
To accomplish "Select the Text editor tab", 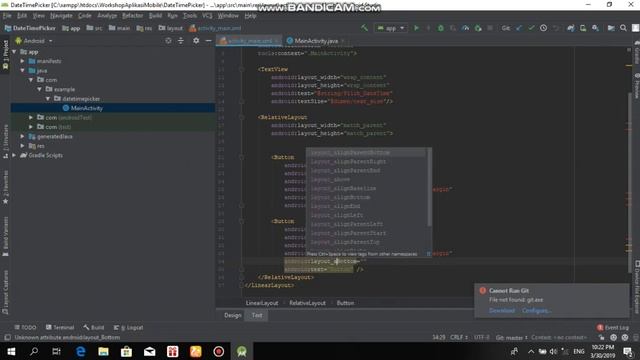I will [x=257, y=315].
